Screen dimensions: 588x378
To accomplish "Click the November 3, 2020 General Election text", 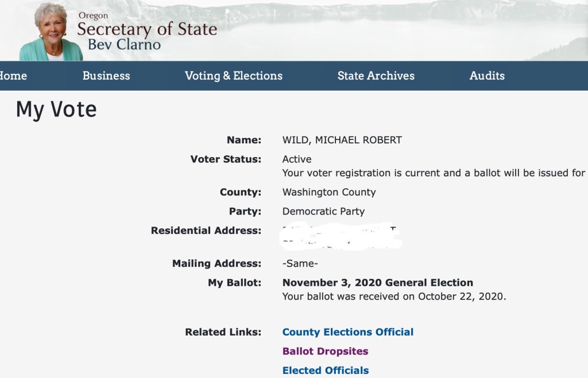I will (x=378, y=283).
